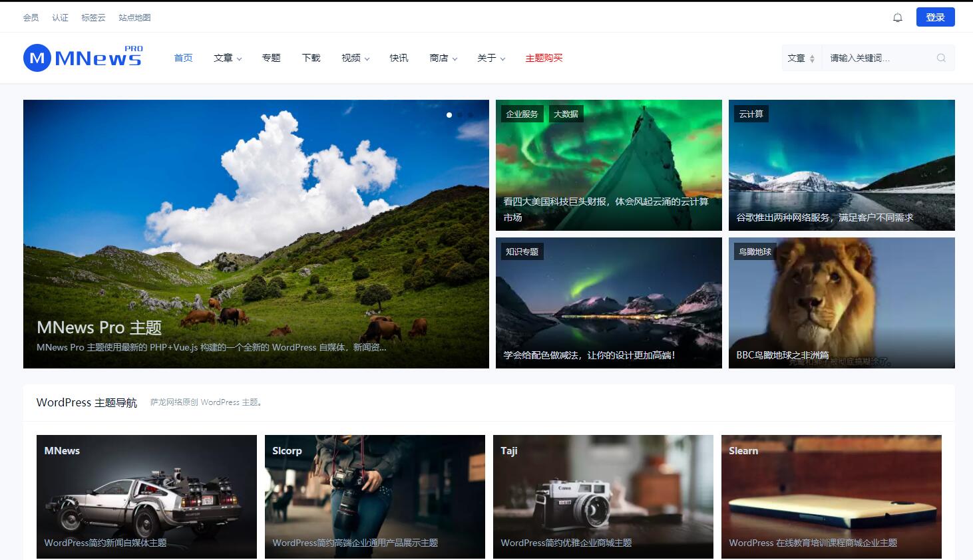Click the 登录 login button
This screenshot has width=973, height=560.
click(x=935, y=17)
